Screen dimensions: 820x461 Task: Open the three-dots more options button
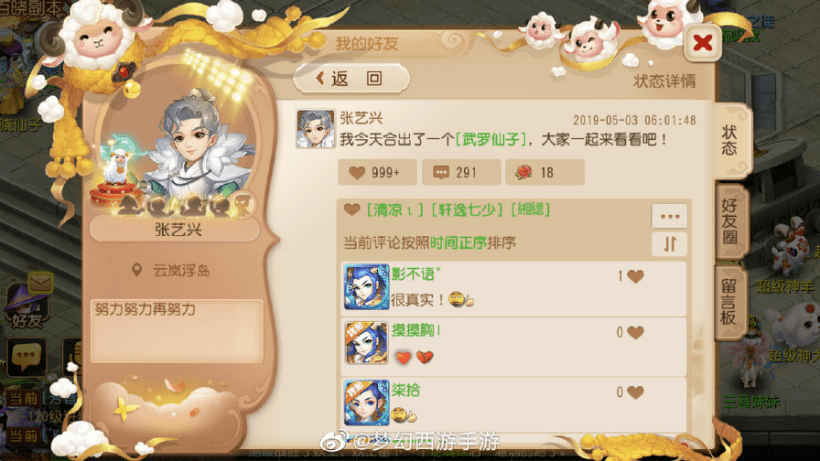(x=669, y=216)
